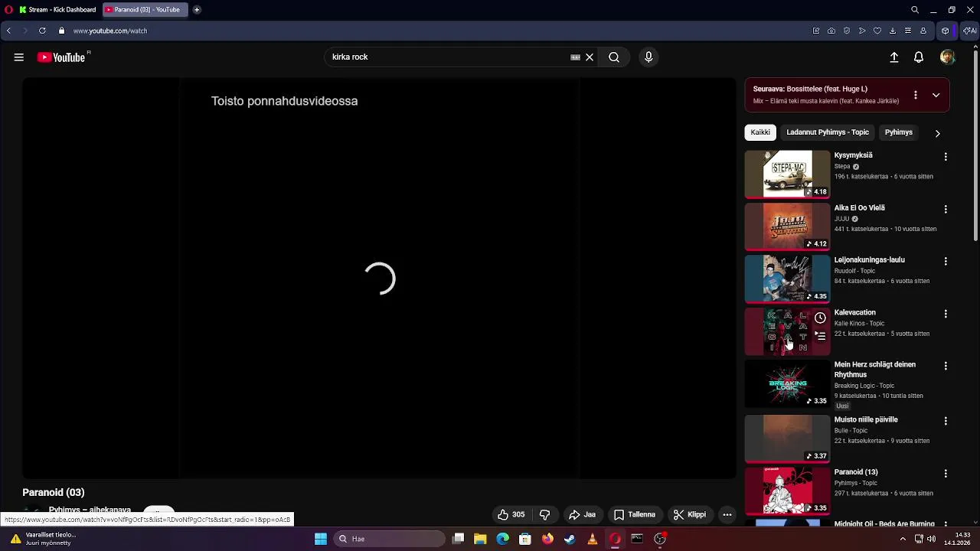Open Leijonakuningas-laulu video title
980x551 pixels.
coord(869,259)
